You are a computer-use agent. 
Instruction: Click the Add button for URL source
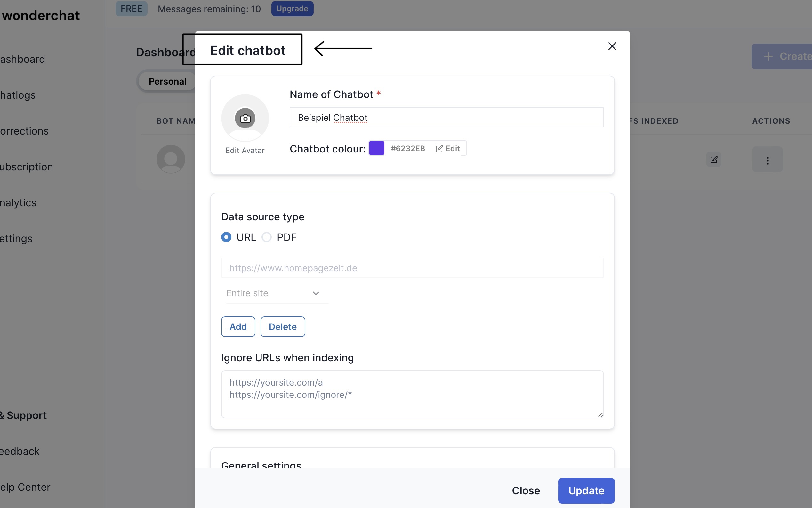[238, 327]
